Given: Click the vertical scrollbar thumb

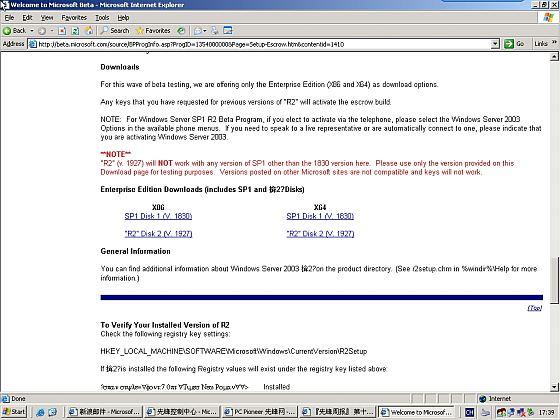Looking at the screenshot, I should 554,280.
